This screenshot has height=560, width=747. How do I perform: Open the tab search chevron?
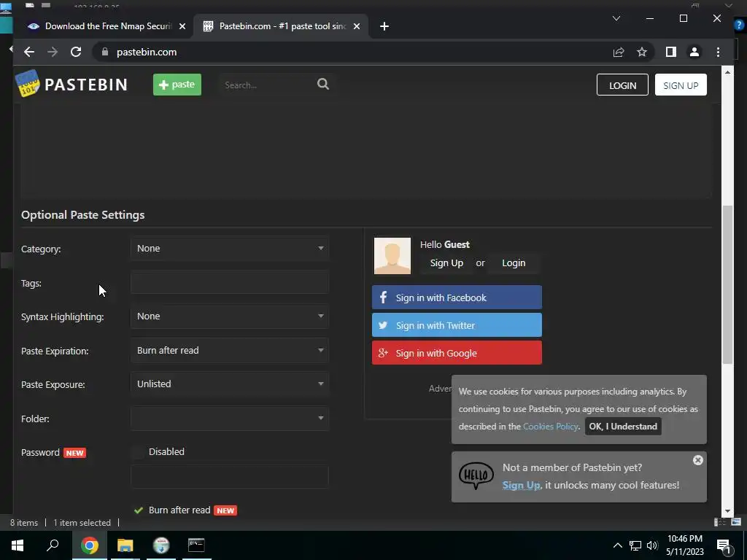pyautogui.click(x=616, y=18)
